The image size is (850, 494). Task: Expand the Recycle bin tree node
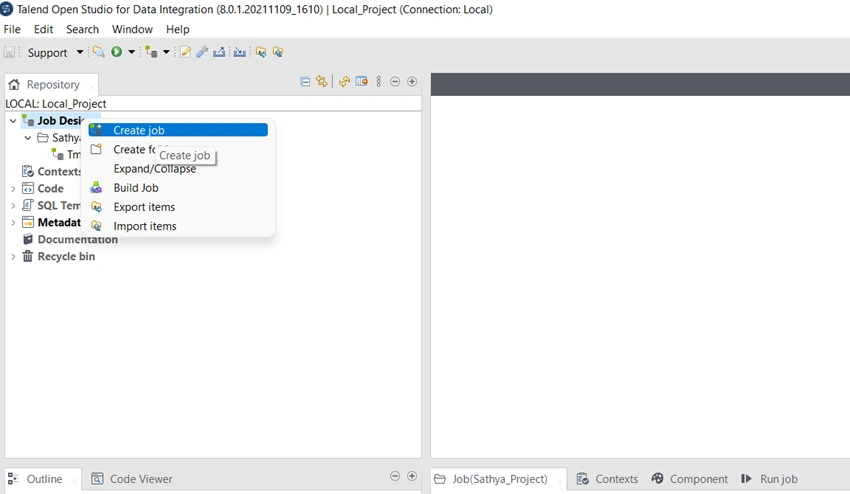click(x=13, y=256)
